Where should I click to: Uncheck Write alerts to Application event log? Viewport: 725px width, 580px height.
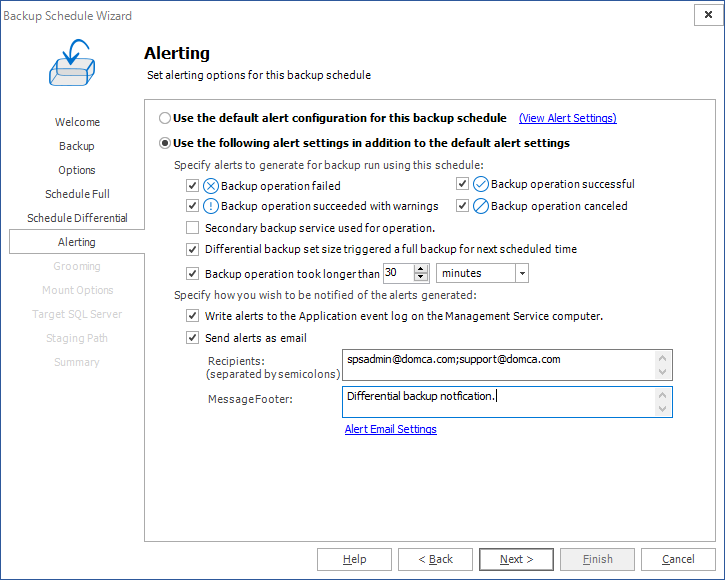click(x=193, y=316)
